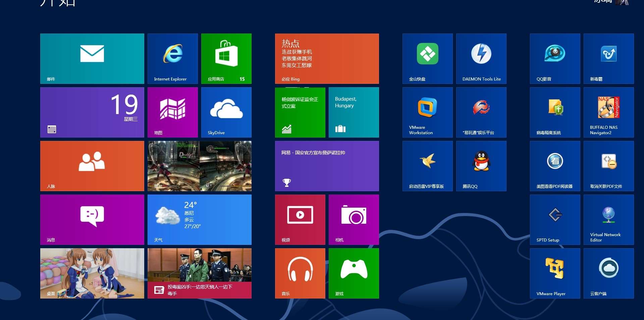Viewport: 644px width, 320px height.
Task: Launch BUFFALO NAS Navigator2 tile
Action: click(609, 112)
